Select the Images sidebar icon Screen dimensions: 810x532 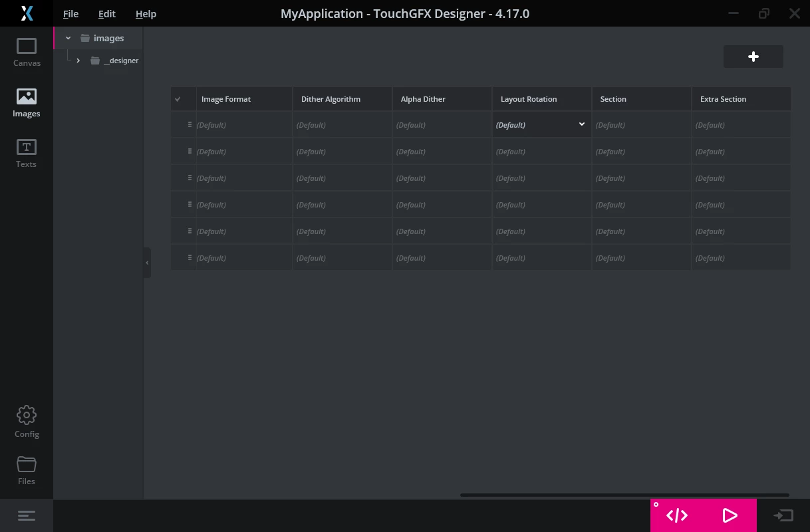[x=27, y=103]
